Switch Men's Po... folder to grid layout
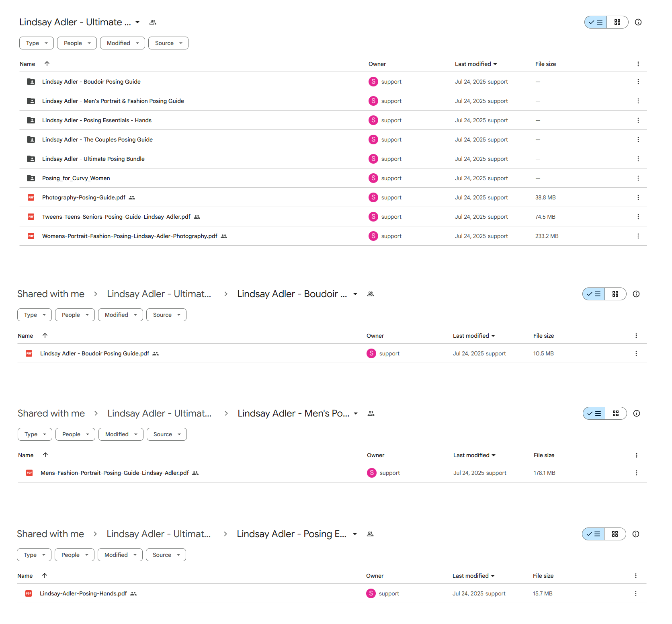The height and width of the screenshot is (624, 672). pos(616,413)
